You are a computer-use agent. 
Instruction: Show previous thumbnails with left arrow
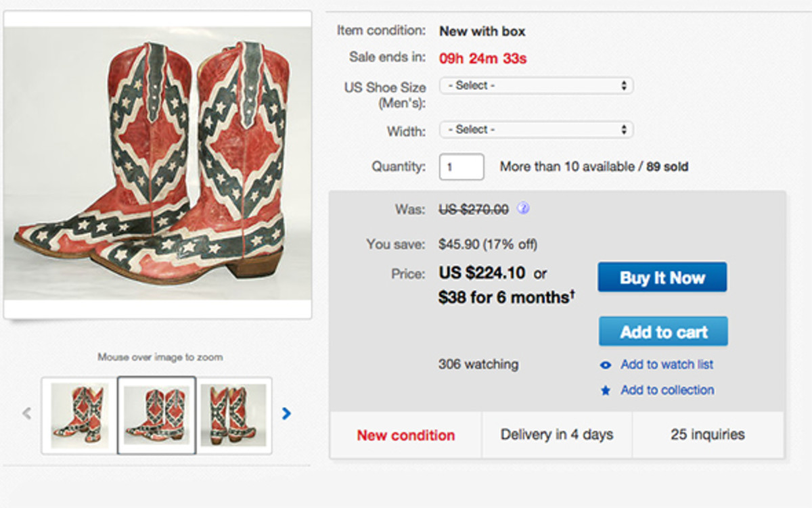coord(26,413)
